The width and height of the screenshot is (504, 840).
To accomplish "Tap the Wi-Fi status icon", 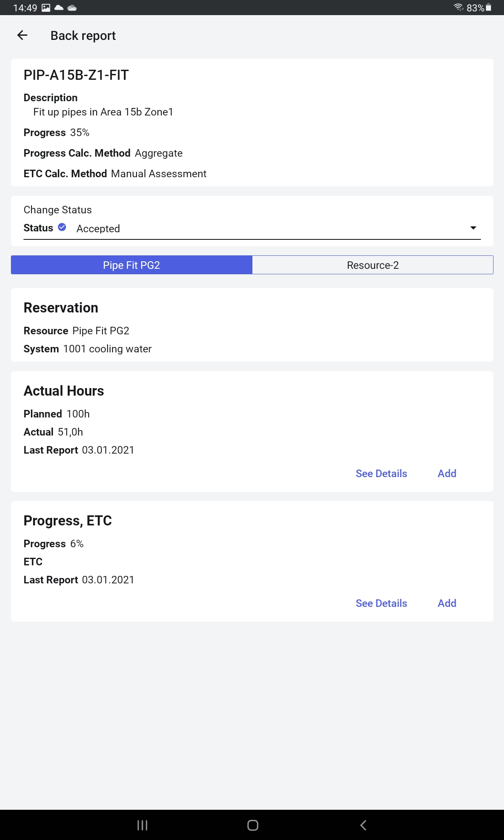I will (x=459, y=8).
